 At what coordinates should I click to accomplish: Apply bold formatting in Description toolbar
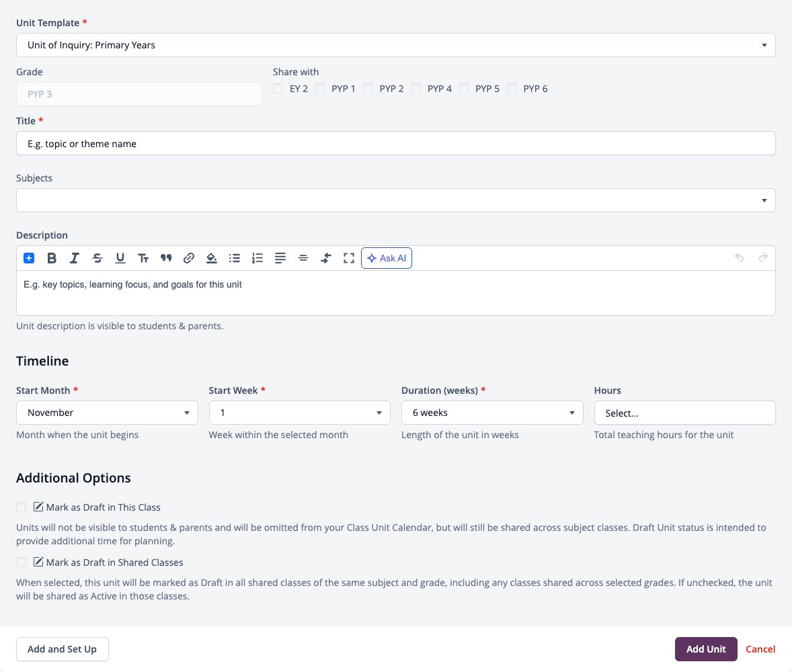tap(52, 258)
